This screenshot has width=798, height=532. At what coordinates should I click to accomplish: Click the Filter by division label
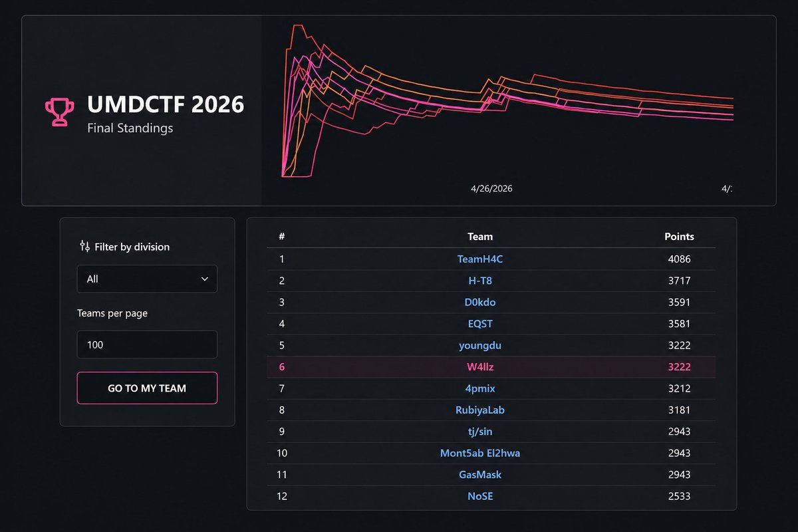coord(132,247)
